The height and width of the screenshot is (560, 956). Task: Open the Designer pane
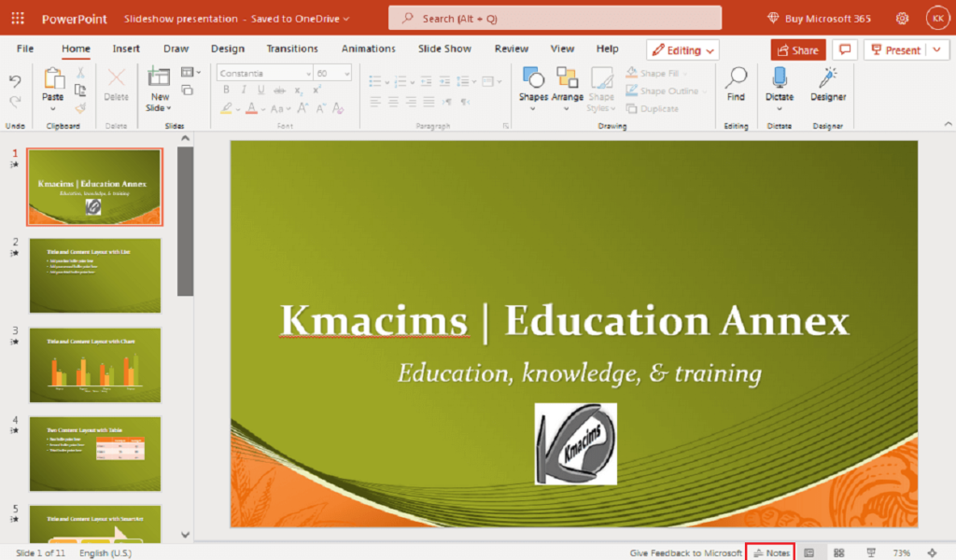pos(828,83)
